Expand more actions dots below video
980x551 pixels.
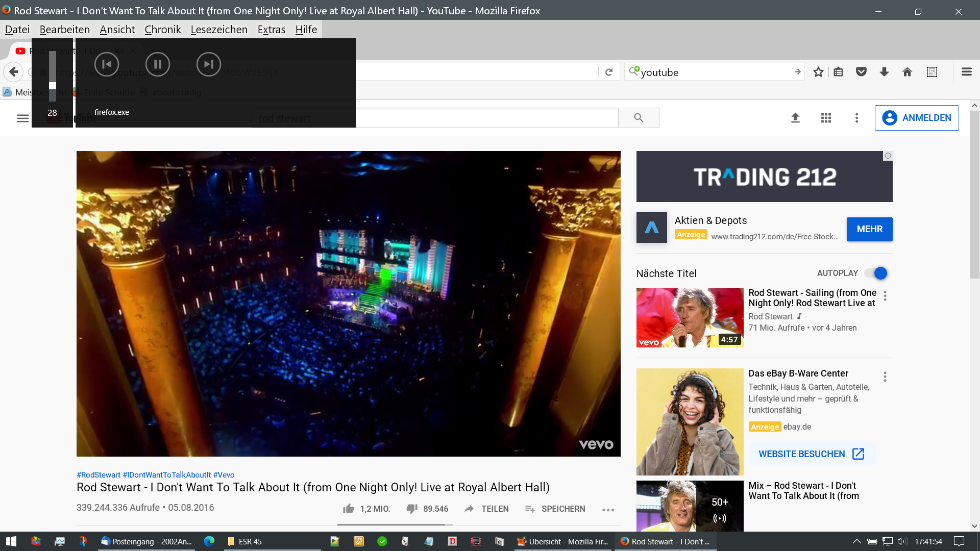tap(607, 510)
